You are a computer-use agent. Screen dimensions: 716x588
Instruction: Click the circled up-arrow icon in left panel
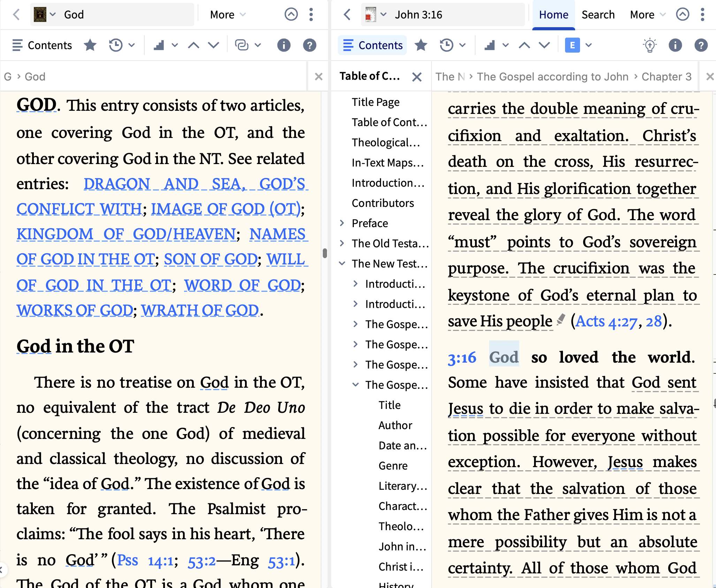coord(291,15)
